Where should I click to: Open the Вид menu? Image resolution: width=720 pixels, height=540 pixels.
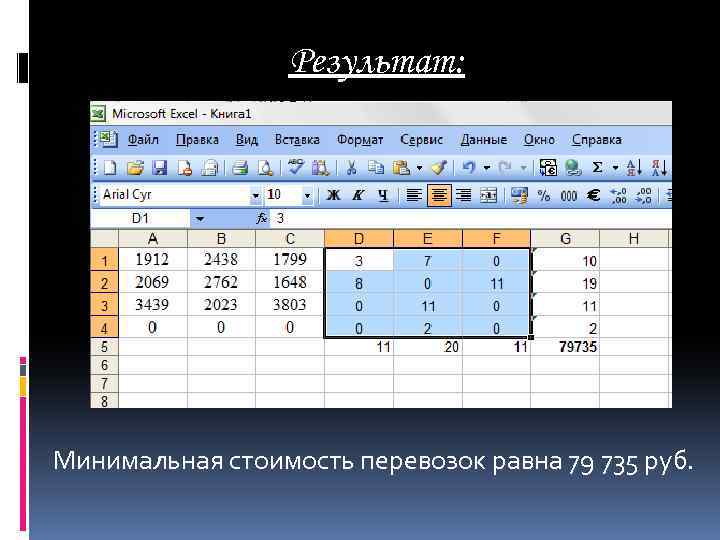(247, 140)
